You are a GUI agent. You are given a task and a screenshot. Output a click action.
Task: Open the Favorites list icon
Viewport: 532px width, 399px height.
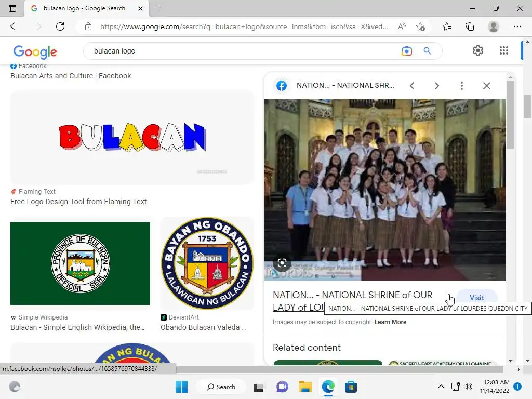(x=447, y=26)
